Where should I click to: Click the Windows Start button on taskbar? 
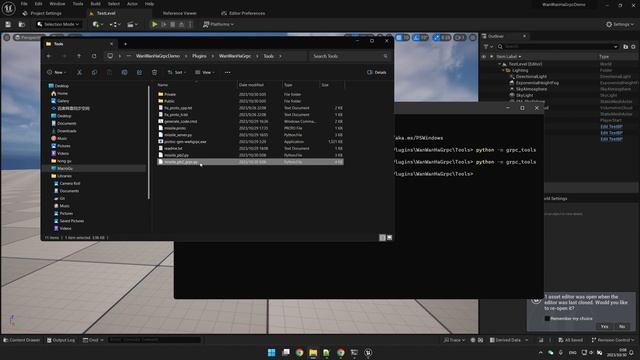pos(271,353)
